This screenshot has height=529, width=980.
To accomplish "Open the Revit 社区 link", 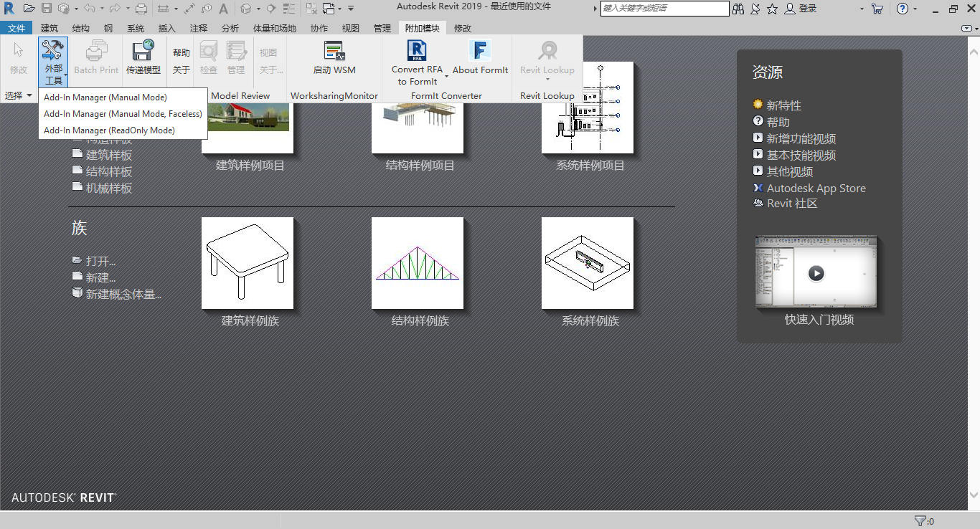I will tap(792, 204).
